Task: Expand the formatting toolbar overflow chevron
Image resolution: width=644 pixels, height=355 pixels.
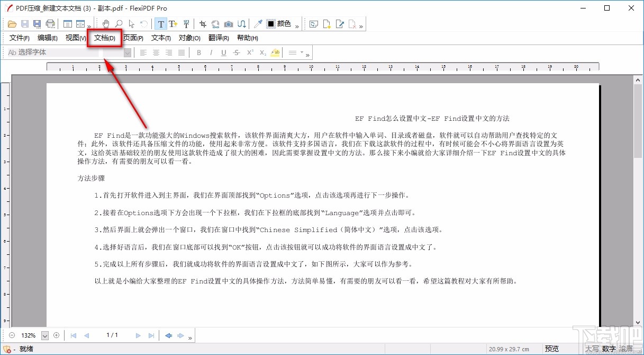Action: (x=307, y=54)
